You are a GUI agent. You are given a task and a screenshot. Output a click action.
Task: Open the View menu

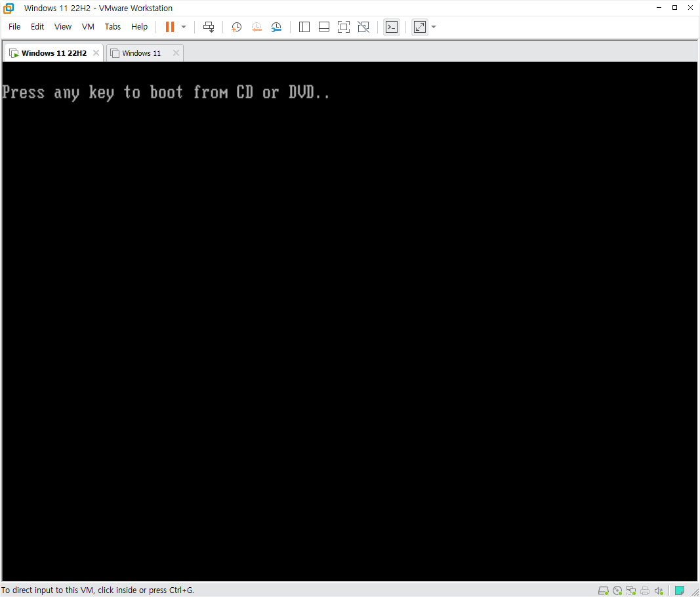click(x=63, y=27)
